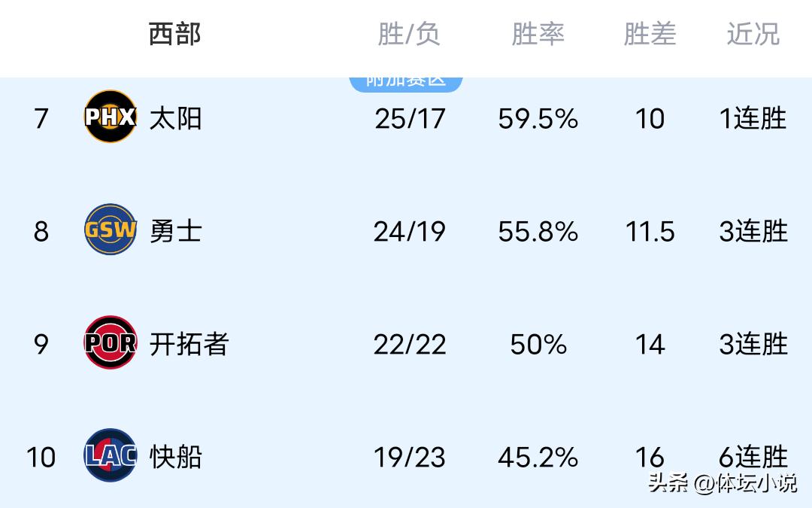Sort by the 胜/负 column header
Viewport: 812px width, 508px height.
(408, 34)
